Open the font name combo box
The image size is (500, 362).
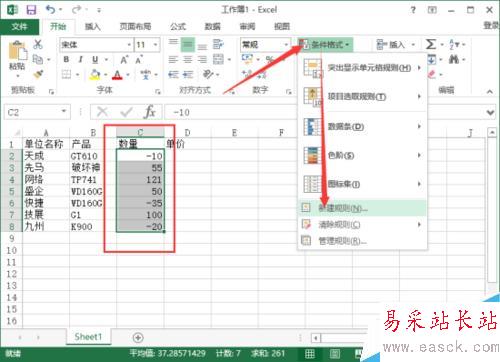(96, 45)
